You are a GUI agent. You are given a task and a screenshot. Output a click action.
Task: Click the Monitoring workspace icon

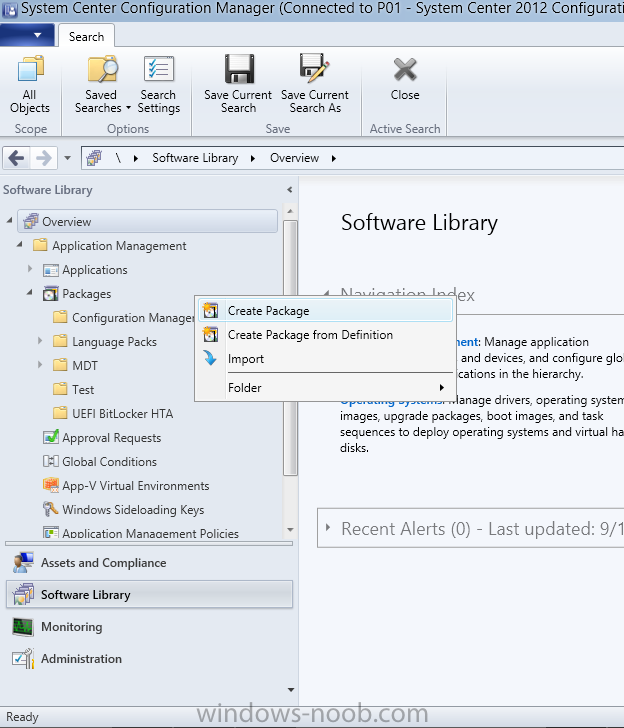23,627
